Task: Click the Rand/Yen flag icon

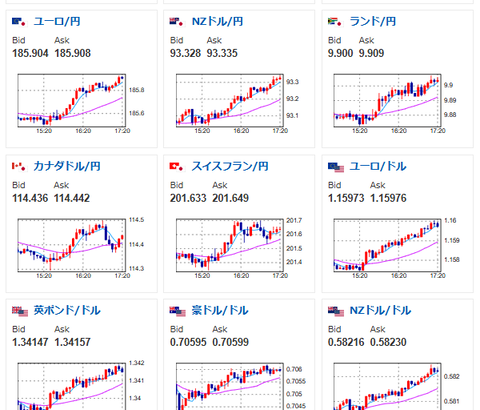Action: click(335, 22)
